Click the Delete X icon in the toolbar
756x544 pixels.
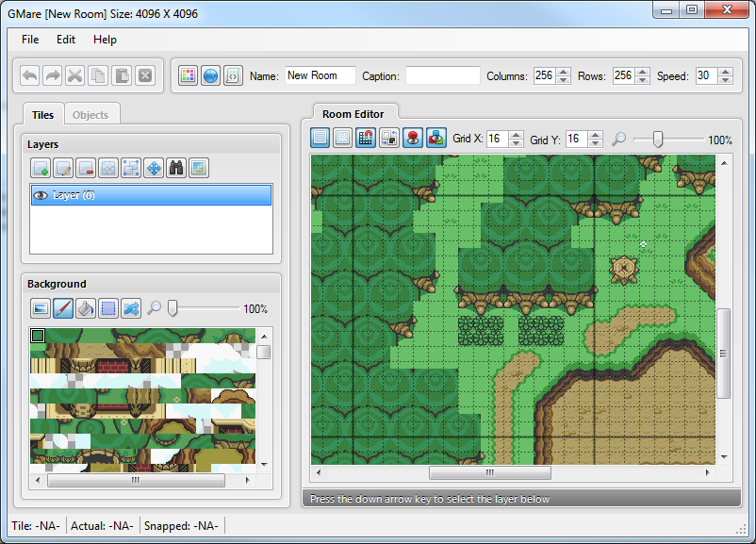pyautogui.click(x=145, y=75)
